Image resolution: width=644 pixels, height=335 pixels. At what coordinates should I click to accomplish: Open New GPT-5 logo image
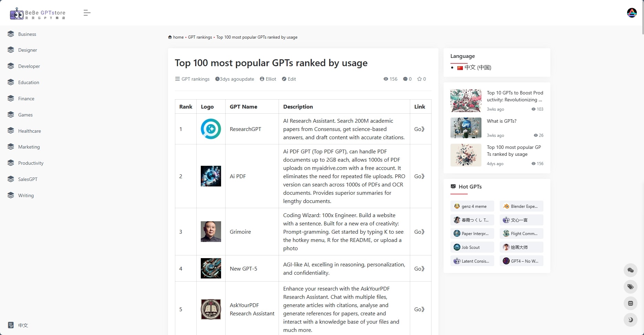pyautogui.click(x=211, y=268)
